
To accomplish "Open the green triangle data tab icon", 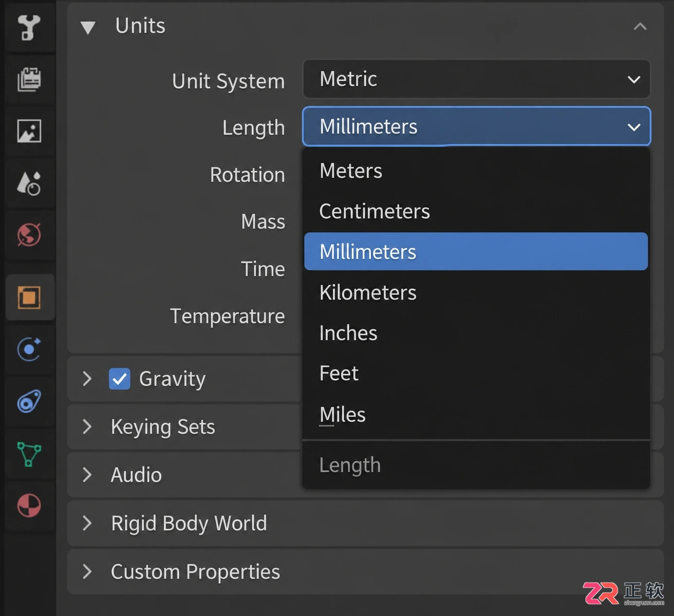I will point(29,454).
